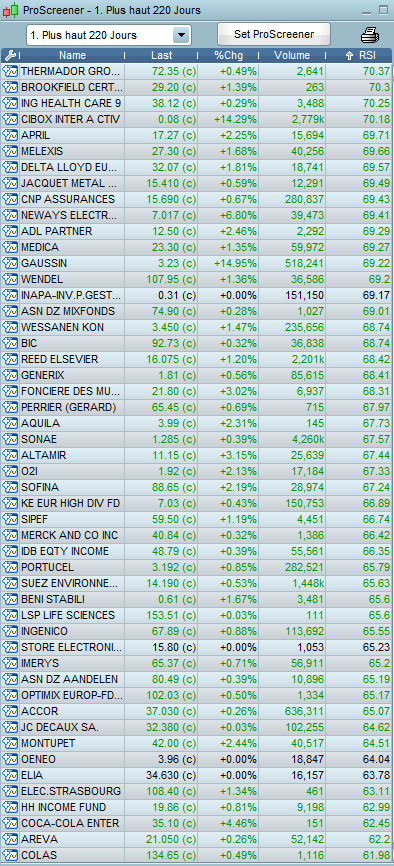Screen dimensions: 394x866
Task: Select ASN DZ MIXFONDS row name
Action: tap(68, 311)
